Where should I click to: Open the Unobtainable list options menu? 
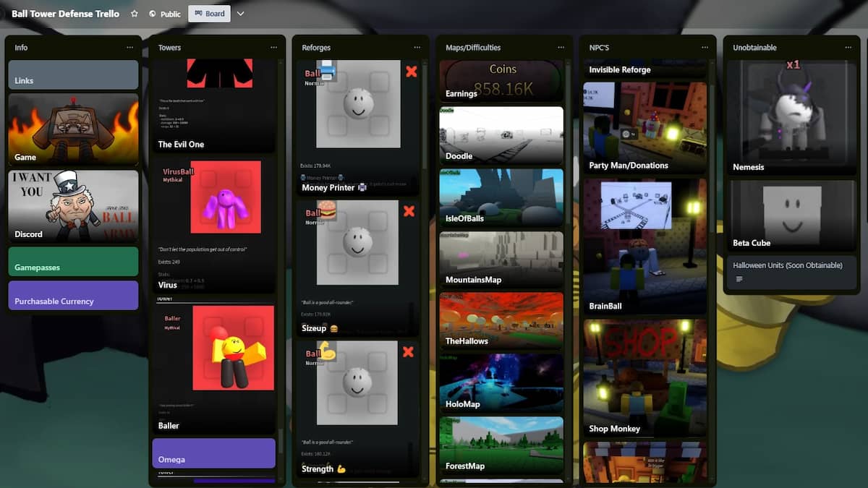(x=848, y=48)
